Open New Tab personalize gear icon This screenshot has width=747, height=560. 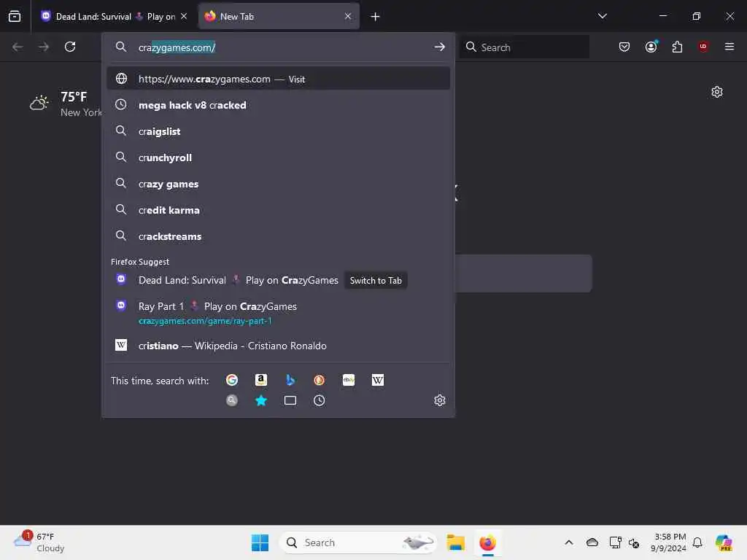click(x=717, y=92)
